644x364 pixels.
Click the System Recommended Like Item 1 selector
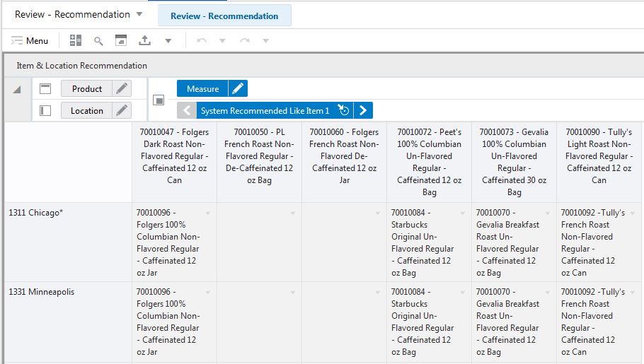(265, 110)
